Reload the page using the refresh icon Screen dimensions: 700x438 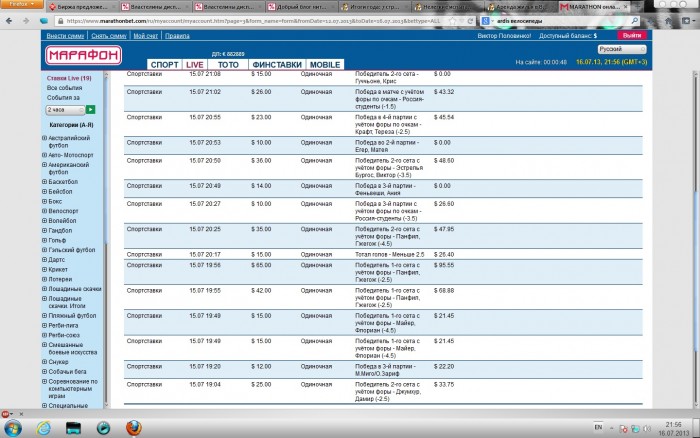click(x=470, y=21)
